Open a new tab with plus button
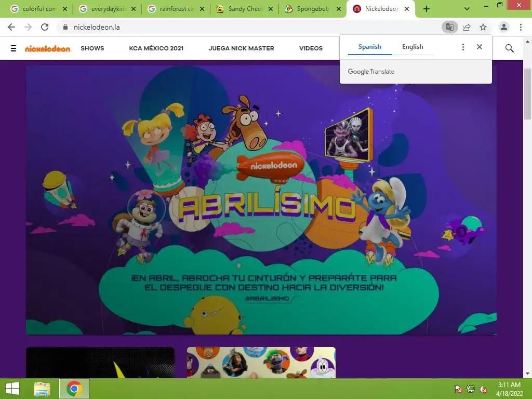532x399 pixels. click(x=427, y=9)
